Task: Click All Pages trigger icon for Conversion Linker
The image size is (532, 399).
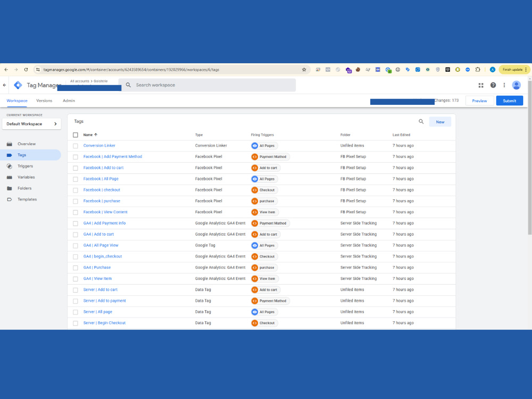Action: click(x=254, y=146)
